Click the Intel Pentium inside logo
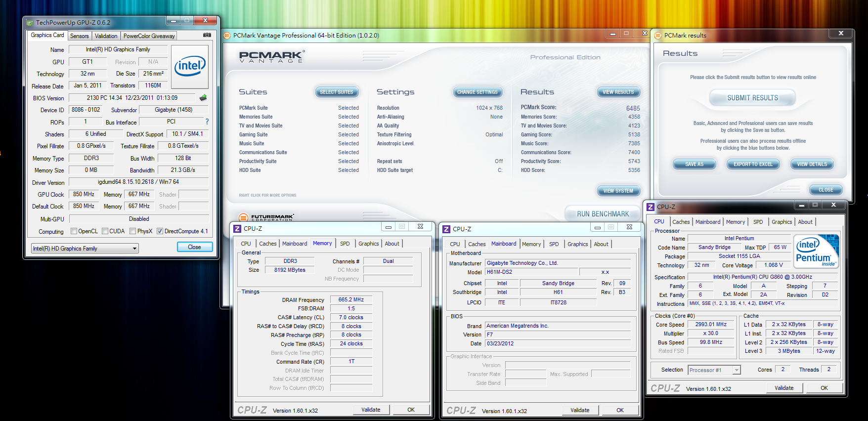The width and height of the screenshot is (868, 421). tap(817, 252)
